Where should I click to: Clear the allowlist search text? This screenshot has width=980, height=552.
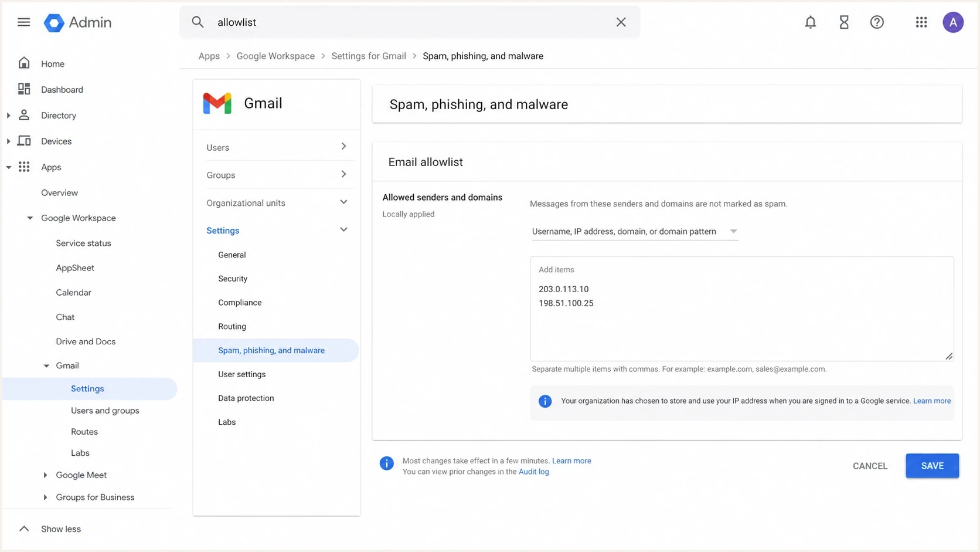point(621,22)
